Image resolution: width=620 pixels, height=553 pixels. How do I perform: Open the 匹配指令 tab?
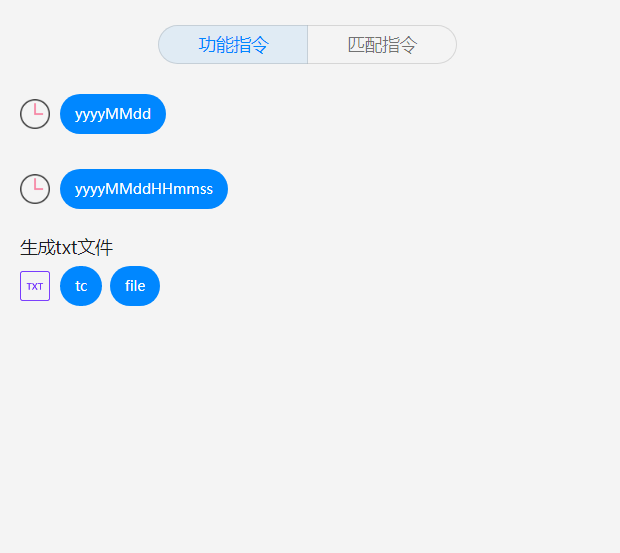coord(382,44)
